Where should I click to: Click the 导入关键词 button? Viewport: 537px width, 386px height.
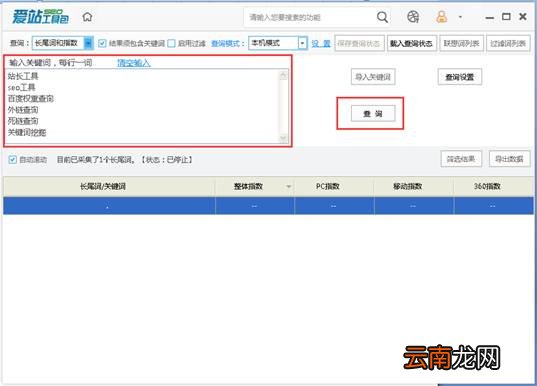click(x=373, y=77)
